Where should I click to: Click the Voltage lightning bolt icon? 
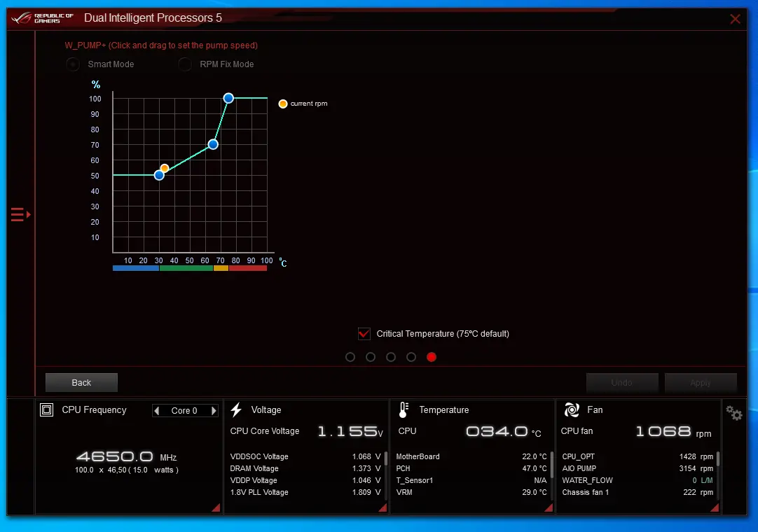click(x=236, y=409)
